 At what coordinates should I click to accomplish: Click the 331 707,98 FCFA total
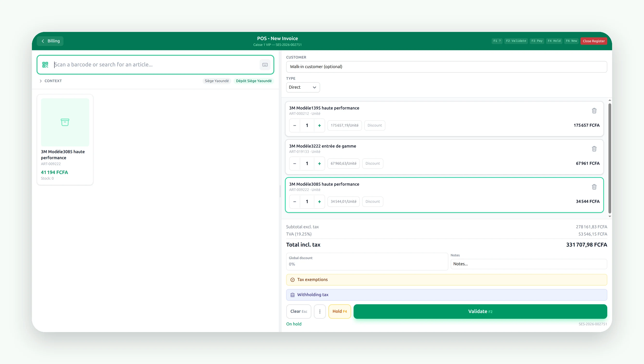pyautogui.click(x=586, y=245)
